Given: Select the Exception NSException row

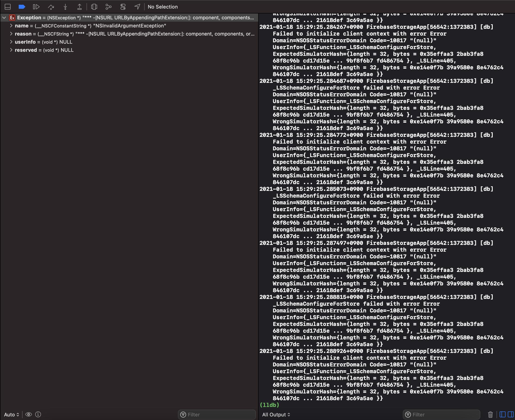Looking at the screenshot, I should pos(129,18).
